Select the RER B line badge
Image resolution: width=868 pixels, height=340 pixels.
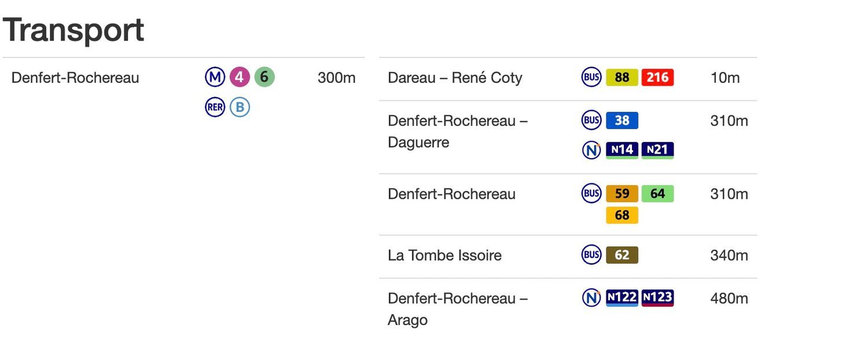coord(240,107)
